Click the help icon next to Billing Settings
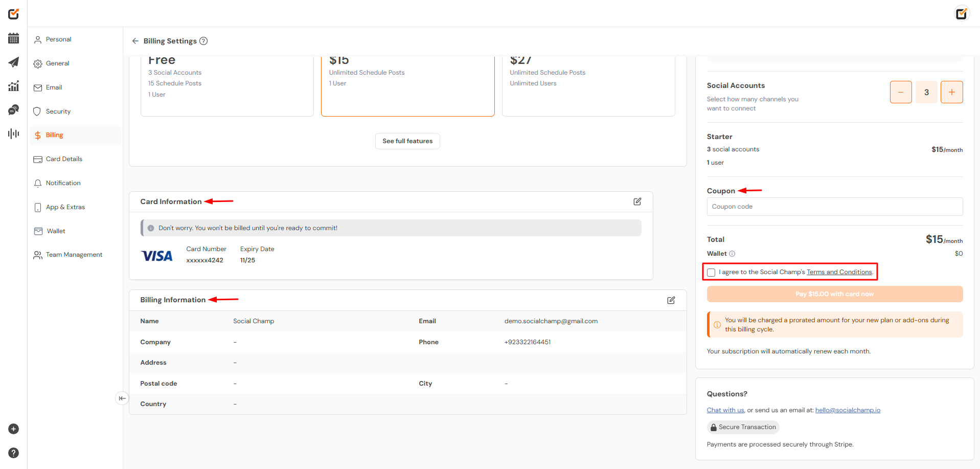This screenshot has height=469, width=980. [203, 41]
